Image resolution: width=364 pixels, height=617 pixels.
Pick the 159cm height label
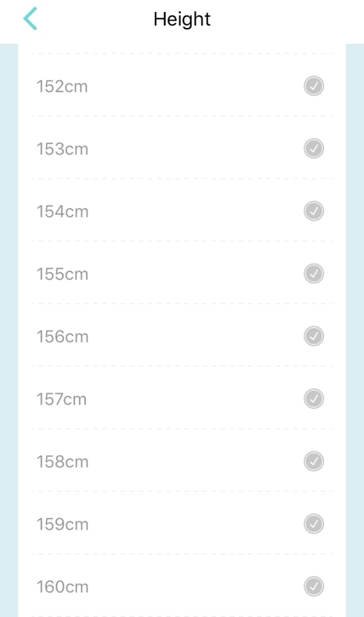tap(62, 525)
